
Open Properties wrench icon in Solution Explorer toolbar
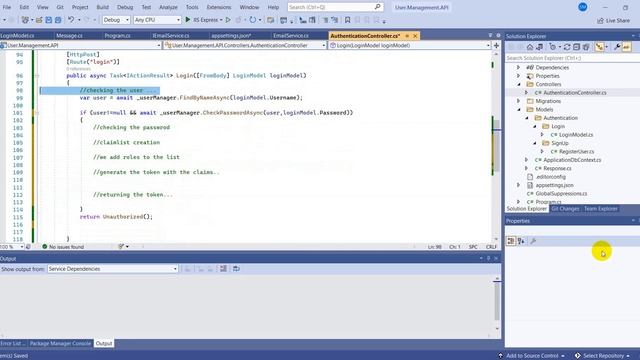[x=617, y=47]
